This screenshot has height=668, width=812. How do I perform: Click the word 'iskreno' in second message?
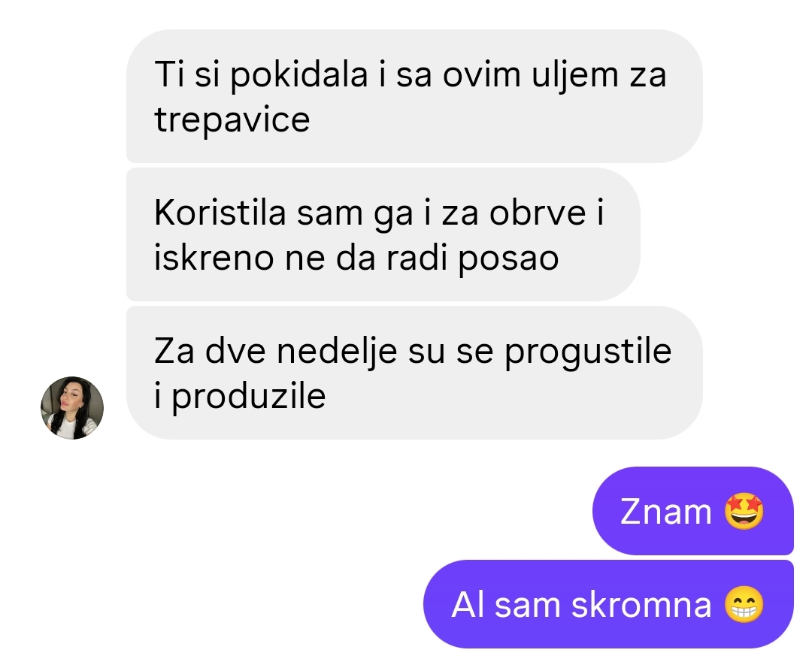pyautogui.click(x=214, y=258)
